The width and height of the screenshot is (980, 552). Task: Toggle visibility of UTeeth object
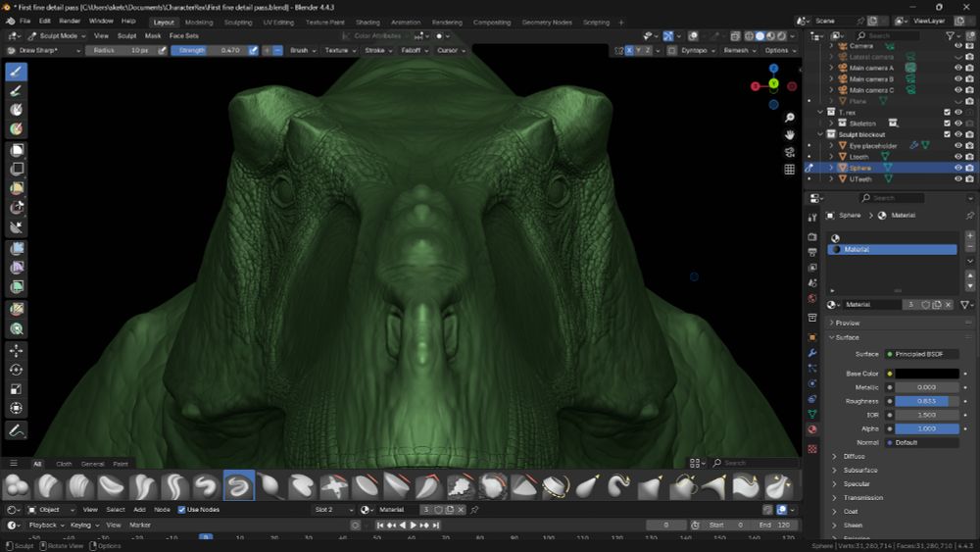958,178
